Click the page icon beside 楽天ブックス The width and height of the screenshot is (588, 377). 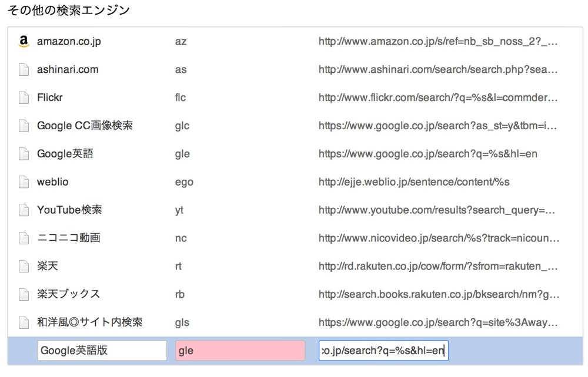coord(24,294)
